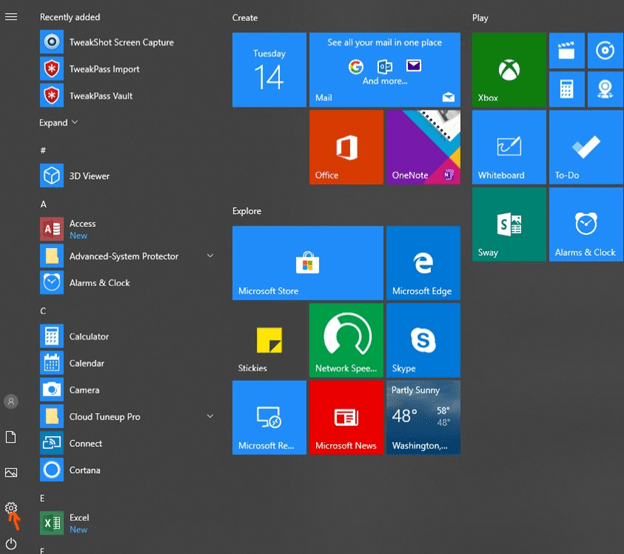Open the Stickies tile

(269, 340)
